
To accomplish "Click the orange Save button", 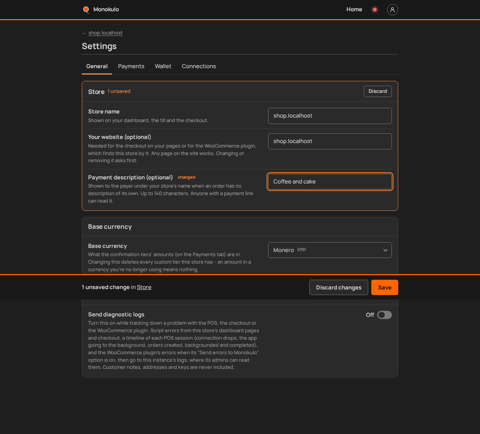I will click(x=384, y=287).
